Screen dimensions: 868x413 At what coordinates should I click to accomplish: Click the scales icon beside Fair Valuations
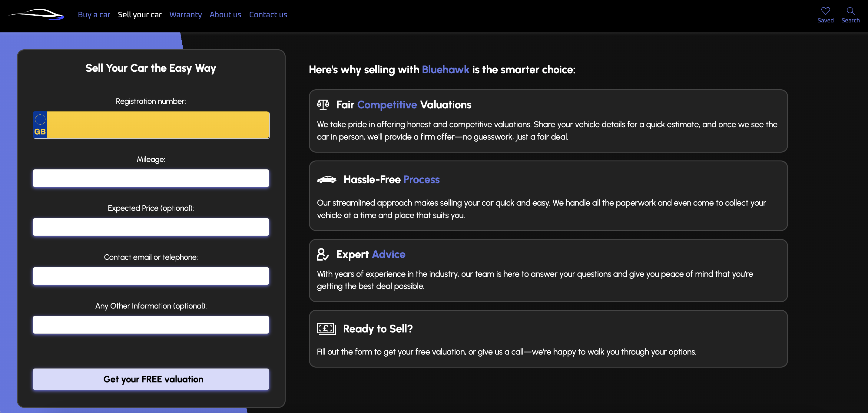323,105
